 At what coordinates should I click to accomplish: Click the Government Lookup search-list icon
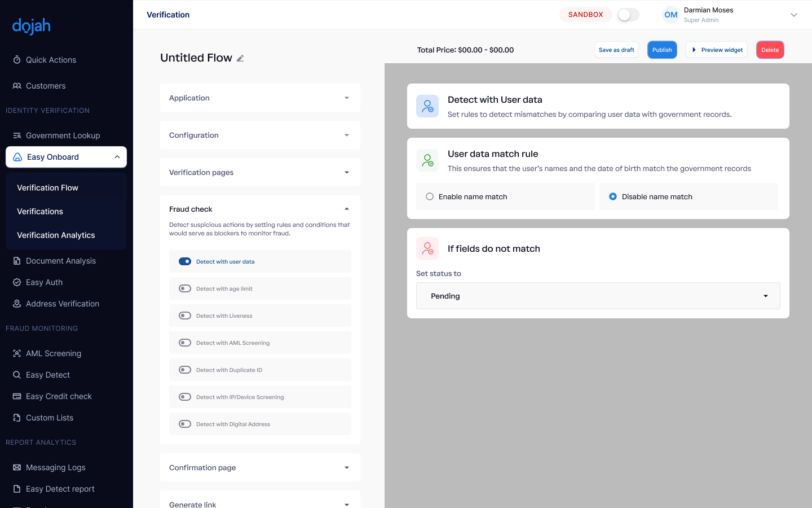click(17, 135)
